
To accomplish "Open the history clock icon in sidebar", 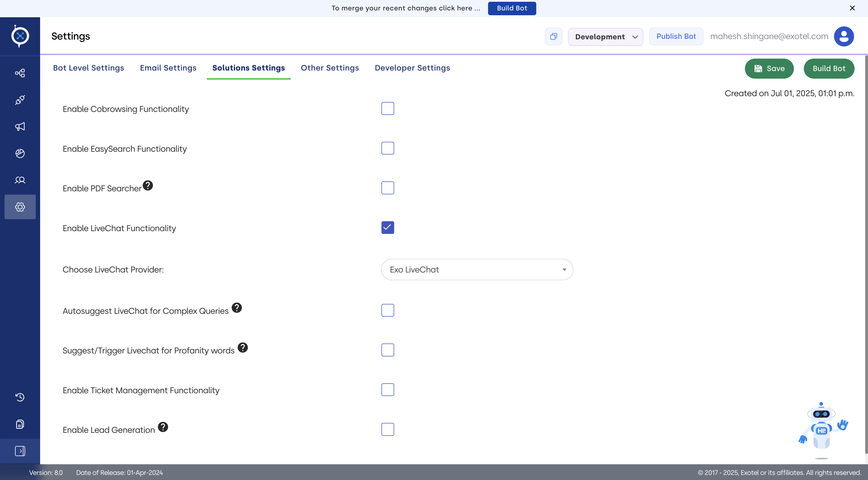I will (20, 397).
